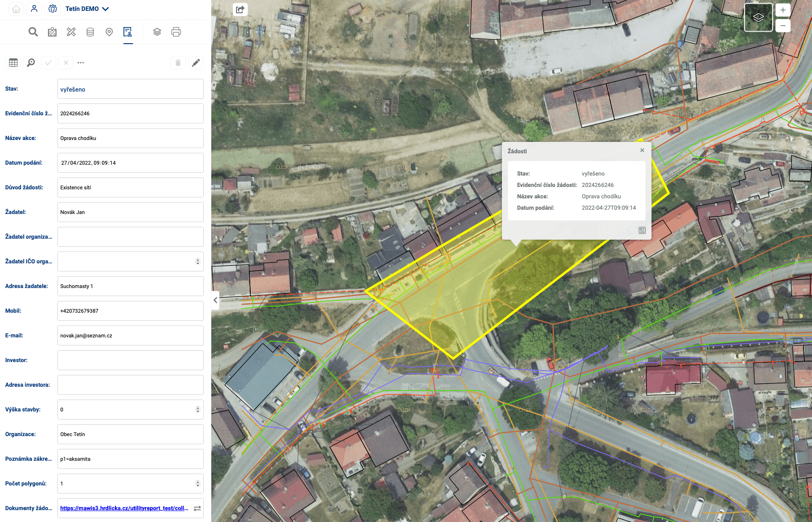
Task: Click the location pin tool
Action: pyautogui.click(x=109, y=32)
